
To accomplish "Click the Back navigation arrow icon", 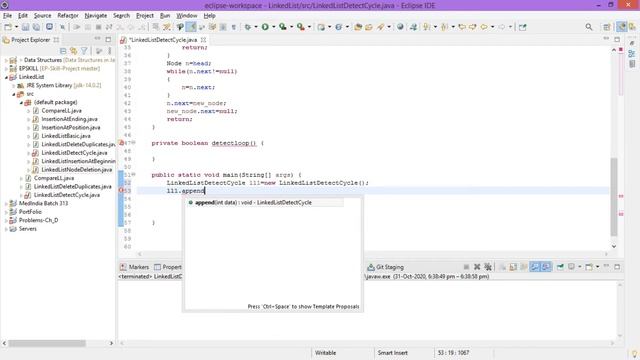I will [x=484, y=27].
